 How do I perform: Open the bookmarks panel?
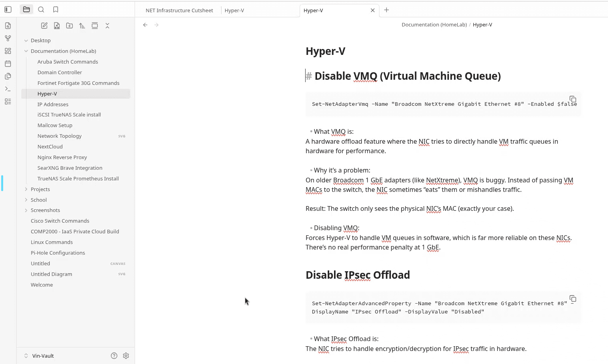pyautogui.click(x=56, y=9)
